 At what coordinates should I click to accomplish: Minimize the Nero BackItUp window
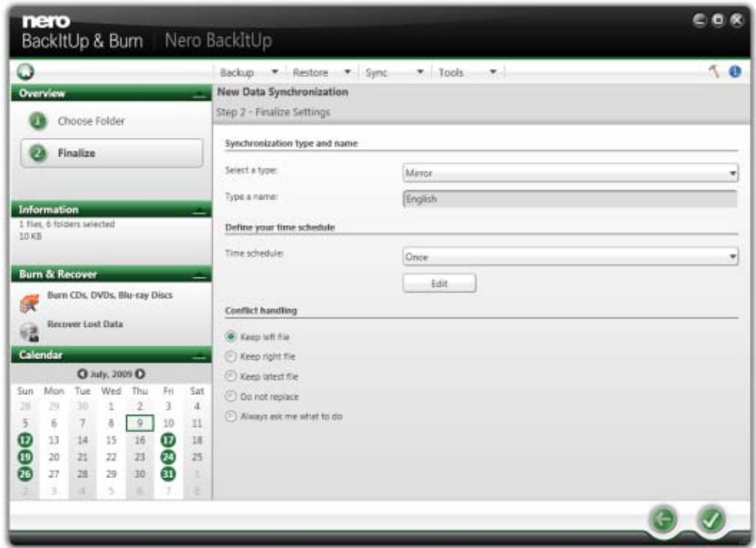tap(700, 20)
